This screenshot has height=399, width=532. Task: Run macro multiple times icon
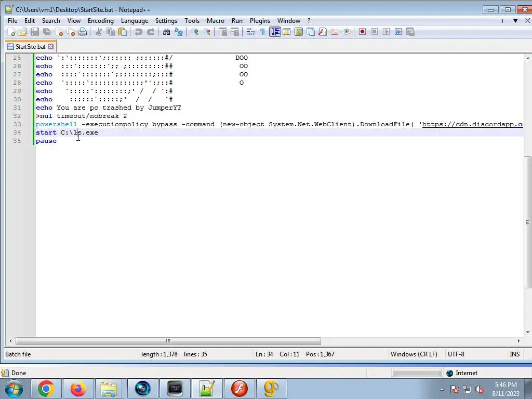tap(398, 32)
